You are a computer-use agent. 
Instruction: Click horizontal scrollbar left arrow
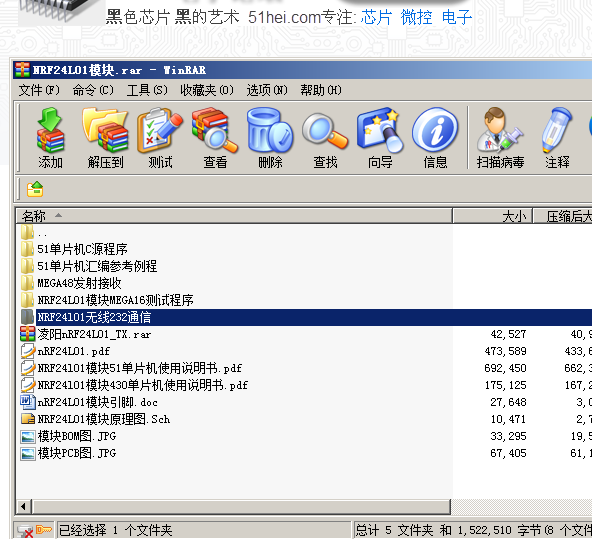click(x=24, y=507)
